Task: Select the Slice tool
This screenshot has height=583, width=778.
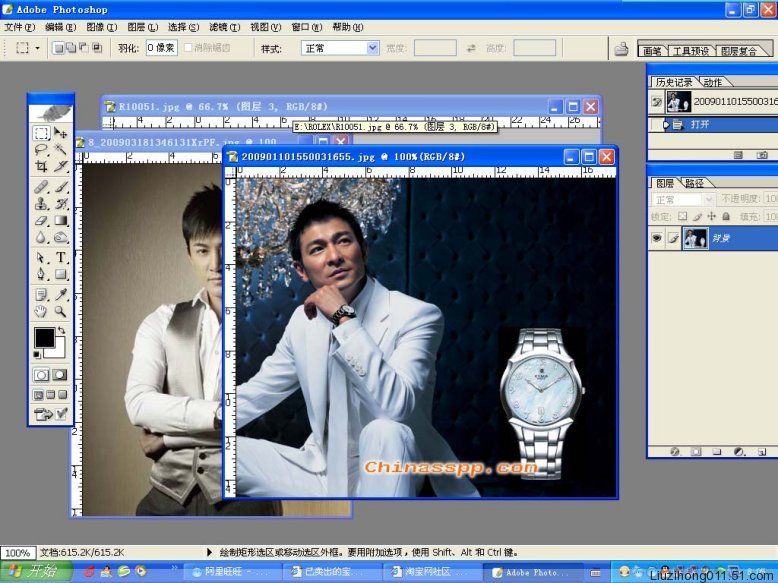Action: pyautogui.click(x=61, y=166)
